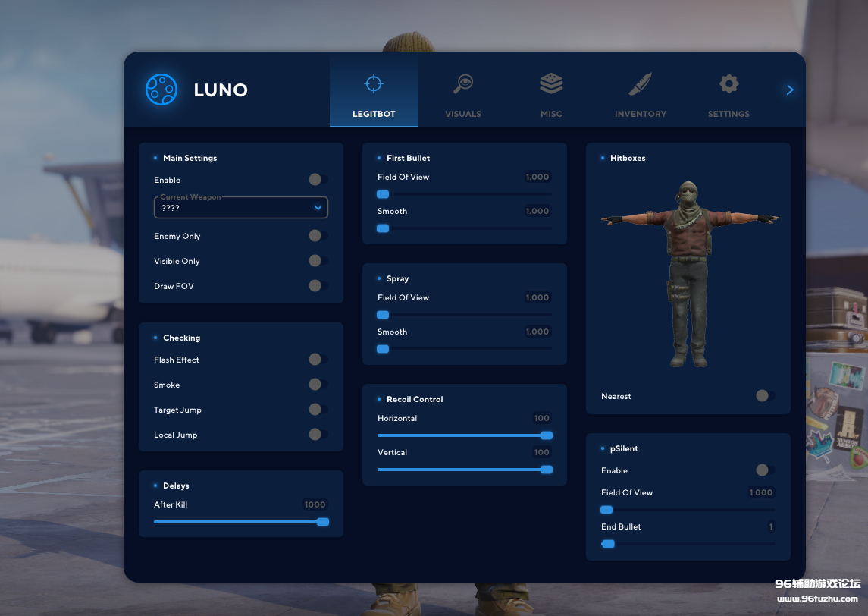
Task: Click the Hitboxes section heading
Action: point(628,158)
